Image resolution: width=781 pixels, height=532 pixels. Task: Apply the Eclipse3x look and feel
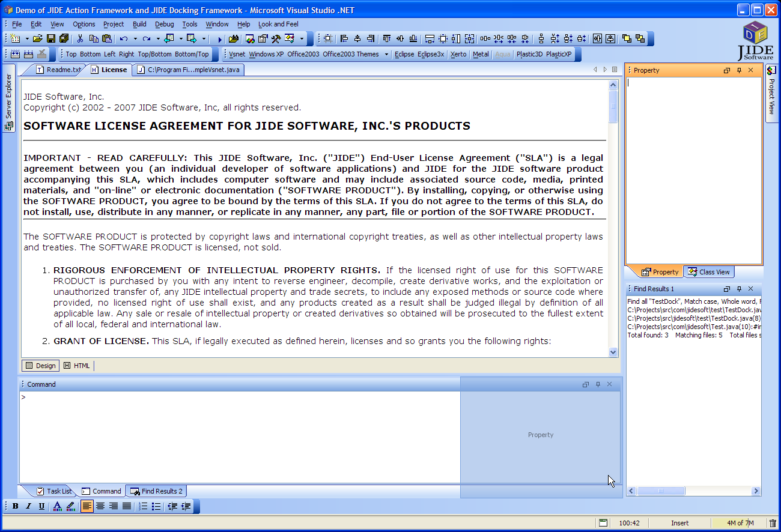coord(431,54)
